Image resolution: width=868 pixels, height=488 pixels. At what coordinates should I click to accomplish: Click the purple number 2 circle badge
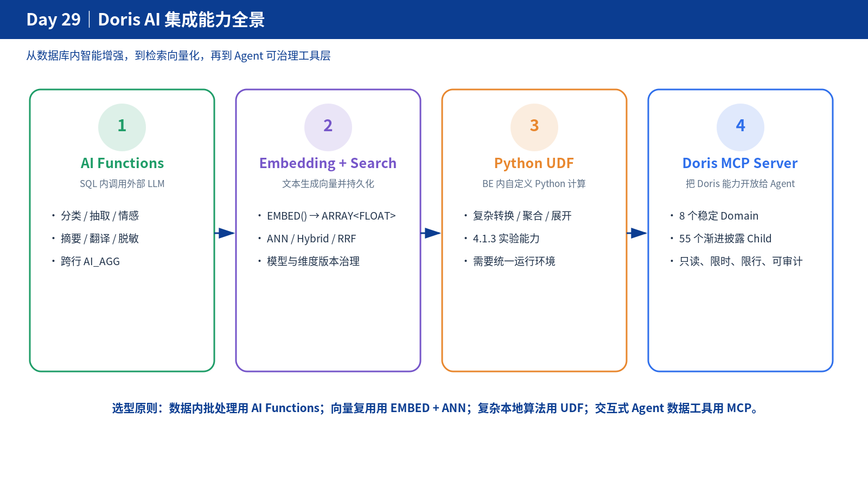pos(328,127)
